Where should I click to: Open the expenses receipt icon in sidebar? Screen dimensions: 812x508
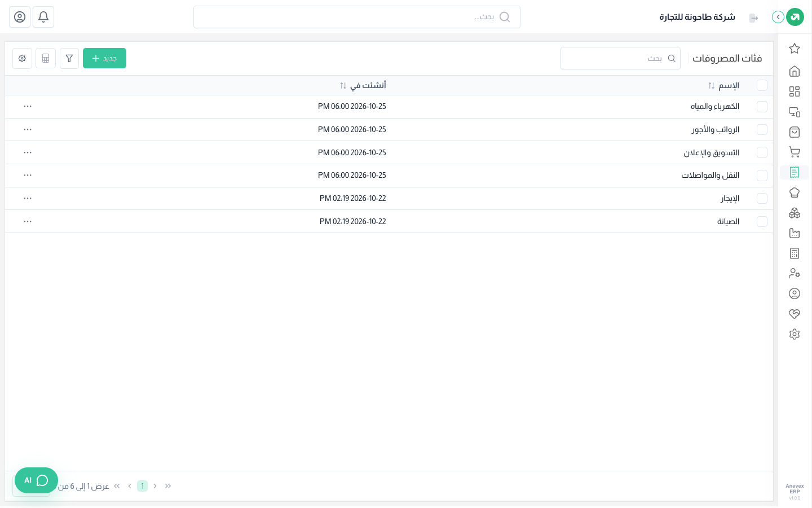point(795,172)
